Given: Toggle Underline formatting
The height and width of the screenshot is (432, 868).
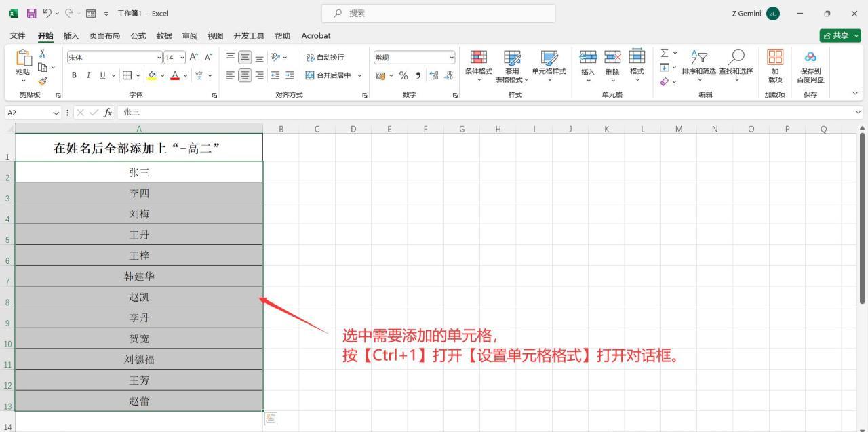Looking at the screenshot, I should coord(103,75).
